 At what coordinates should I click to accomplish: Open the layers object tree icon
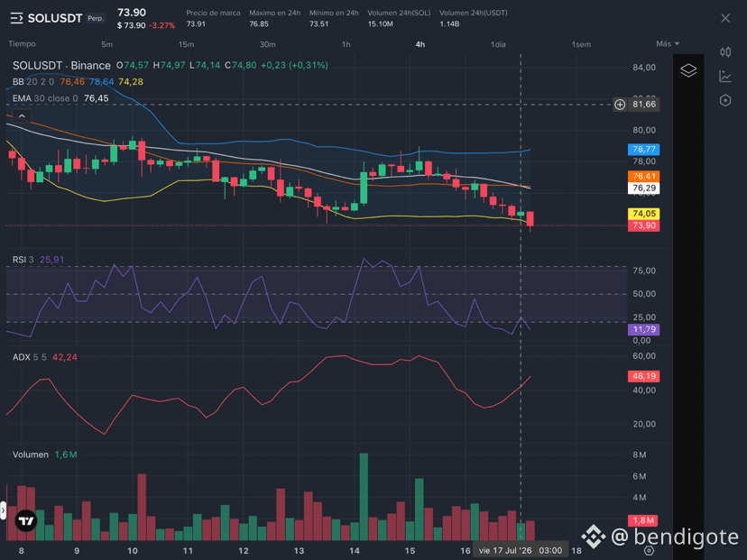(x=688, y=70)
